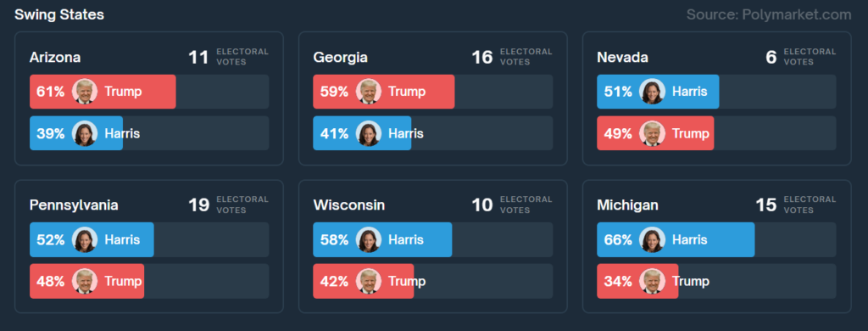Click the Source: Polymarket.com label
The width and height of the screenshot is (868, 331).
pyautogui.click(x=769, y=15)
